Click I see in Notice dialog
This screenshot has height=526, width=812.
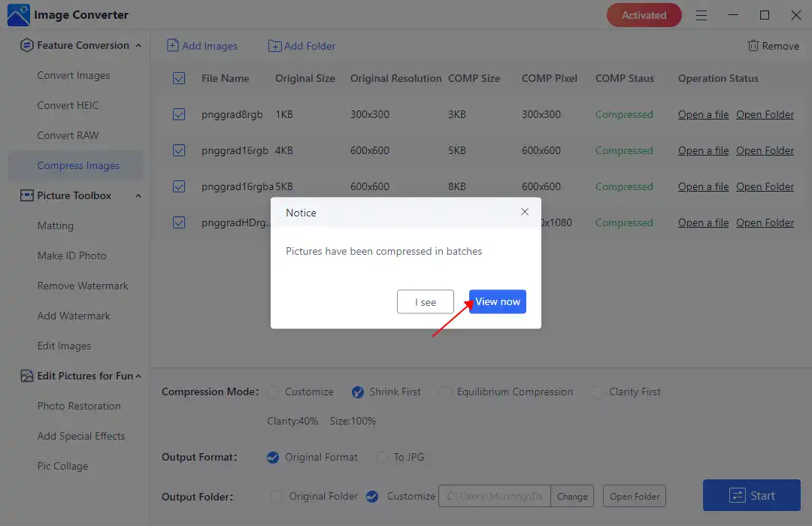(x=426, y=302)
